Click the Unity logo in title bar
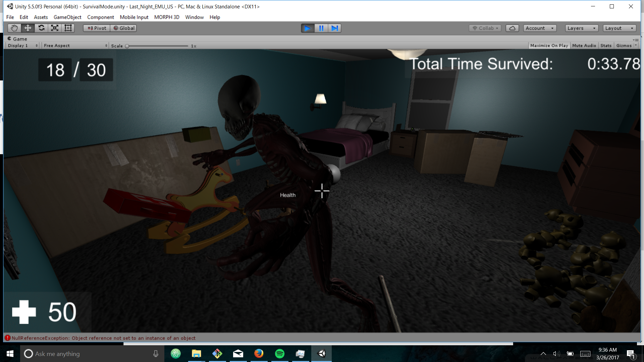 10,6
